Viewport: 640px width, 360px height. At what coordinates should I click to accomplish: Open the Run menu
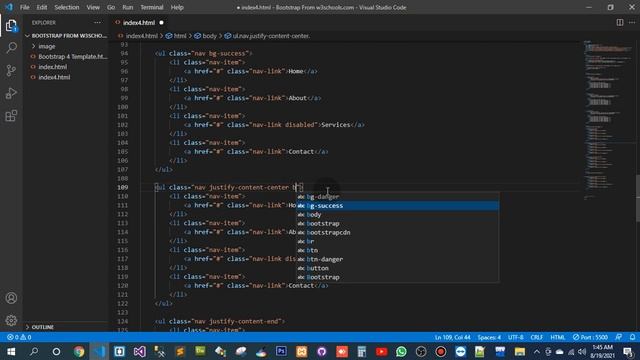[127, 7]
